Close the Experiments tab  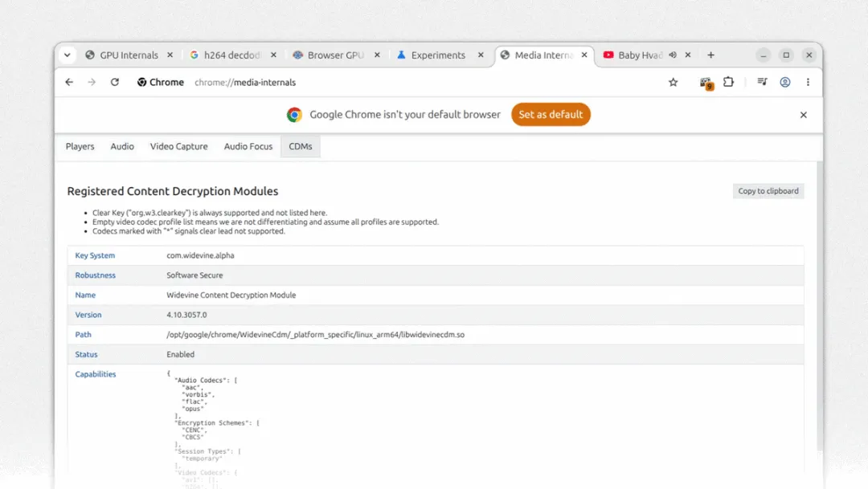pos(481,55)
